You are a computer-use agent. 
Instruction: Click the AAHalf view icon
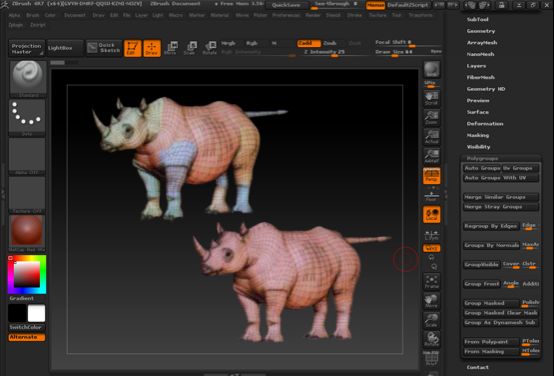coord(432,156)
